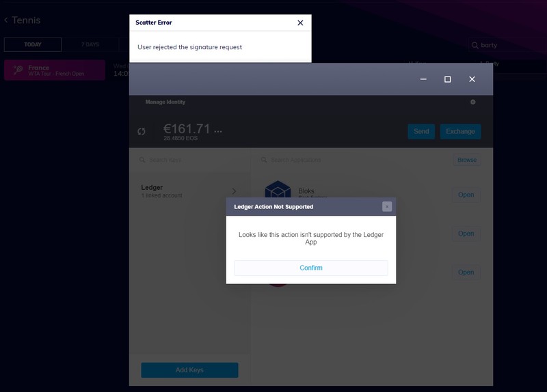This screenshot has width=547, height=392.
Task: Click the Send button in Scatter
Action: click(421, 131)
